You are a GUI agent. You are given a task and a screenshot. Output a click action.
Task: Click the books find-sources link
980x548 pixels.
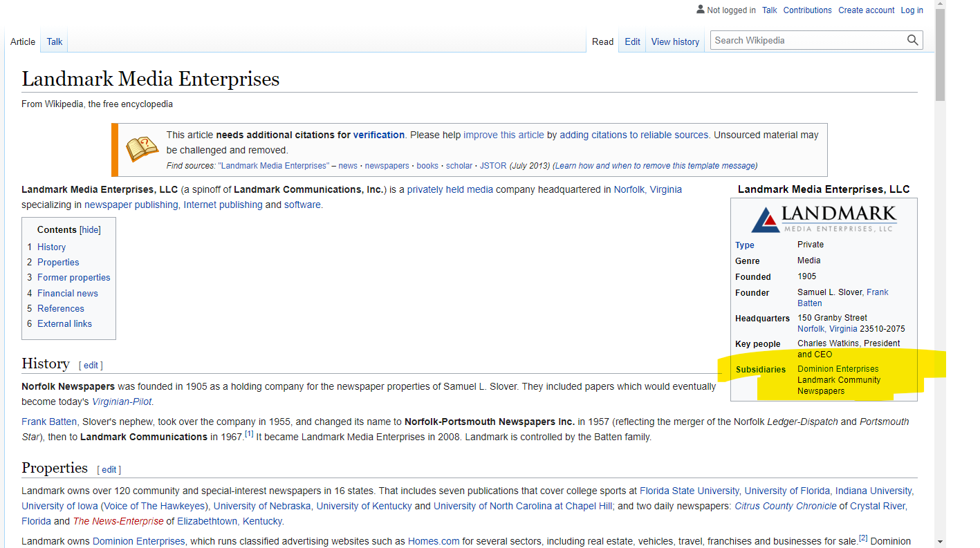coord(427,166)
